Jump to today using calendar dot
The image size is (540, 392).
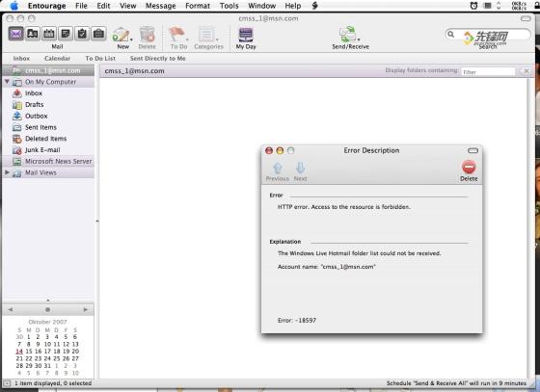[x=48, y=310]
